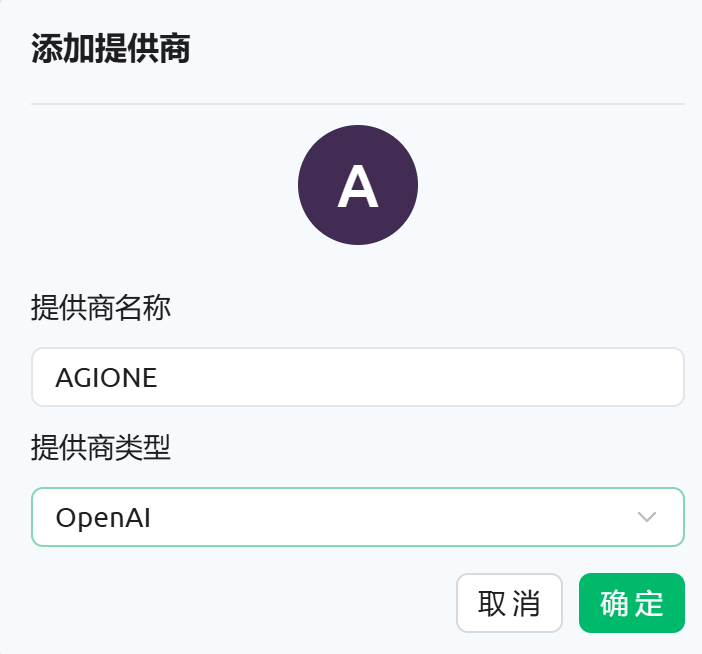
Task: Click the AGIONE text in the name field
Action: [106, 378]
